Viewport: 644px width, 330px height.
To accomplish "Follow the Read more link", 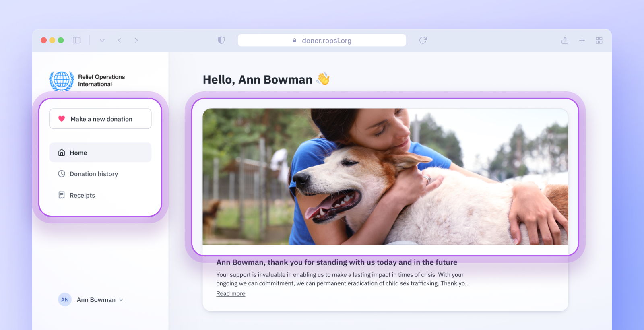I will click(x=231, y=294).
